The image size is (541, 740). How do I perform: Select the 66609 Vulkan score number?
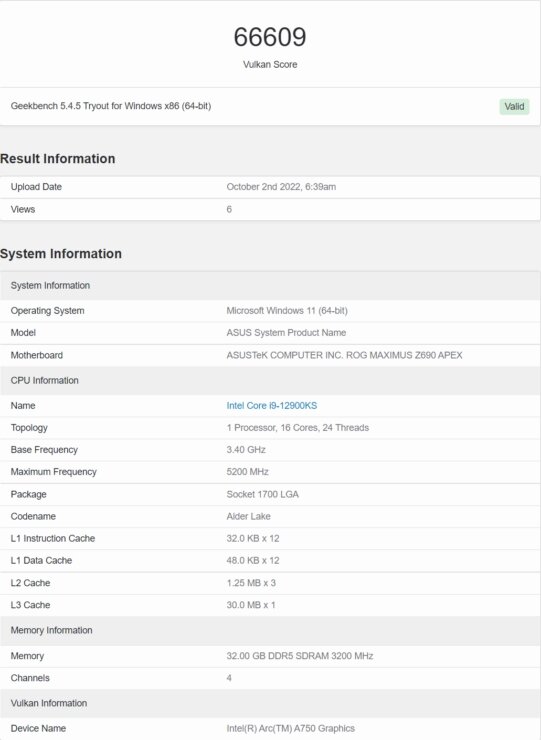pos(270,37)
